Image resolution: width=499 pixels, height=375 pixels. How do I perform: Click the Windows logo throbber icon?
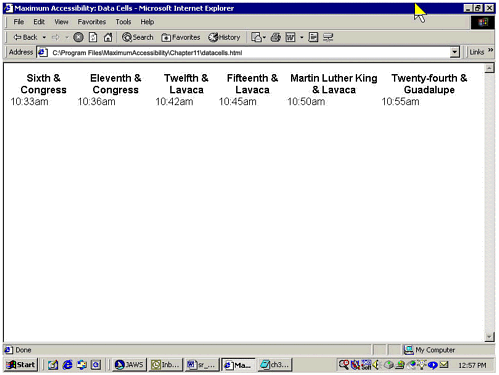click(x=483, y=23)
